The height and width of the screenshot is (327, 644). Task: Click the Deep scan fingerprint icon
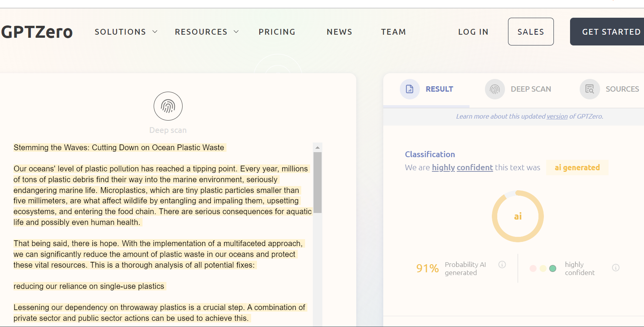[168, 106]
